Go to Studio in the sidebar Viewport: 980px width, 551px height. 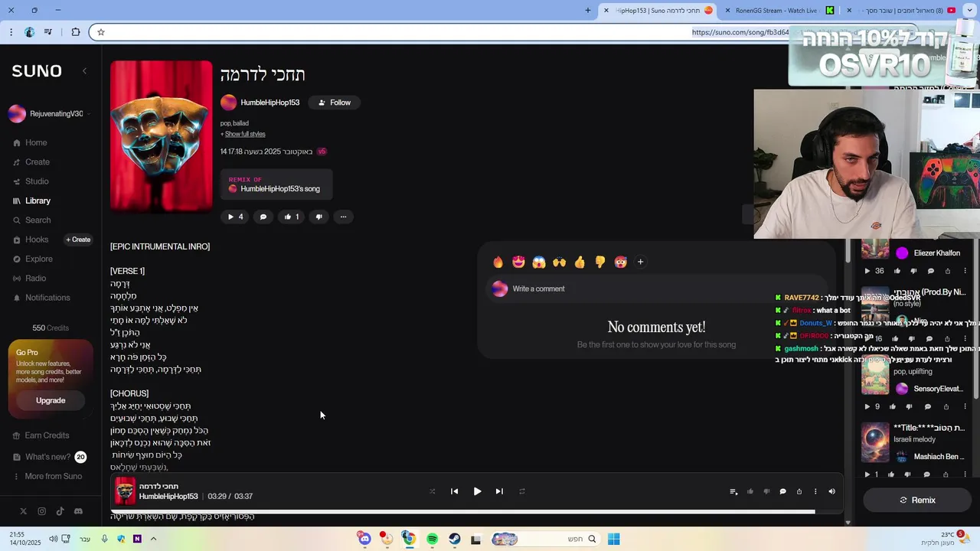point(31,181)
